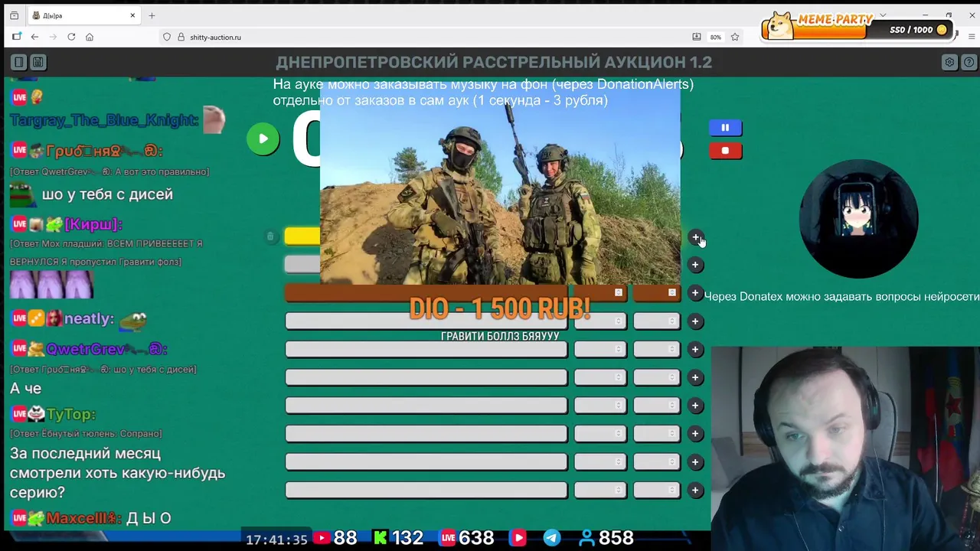Adjust the brown row's first amount spinner
Screen dimensions: 980x551
619,293
